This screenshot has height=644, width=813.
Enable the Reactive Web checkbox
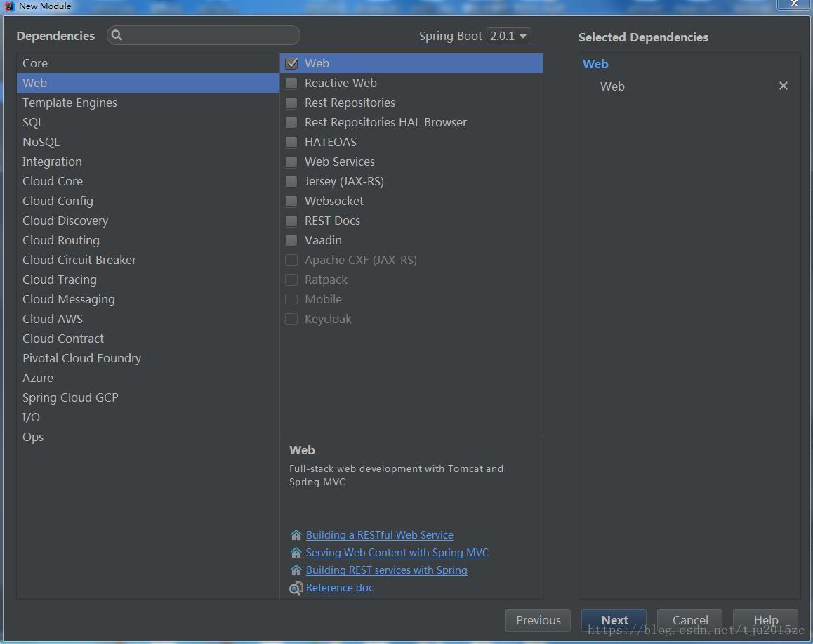click(291, 83)
